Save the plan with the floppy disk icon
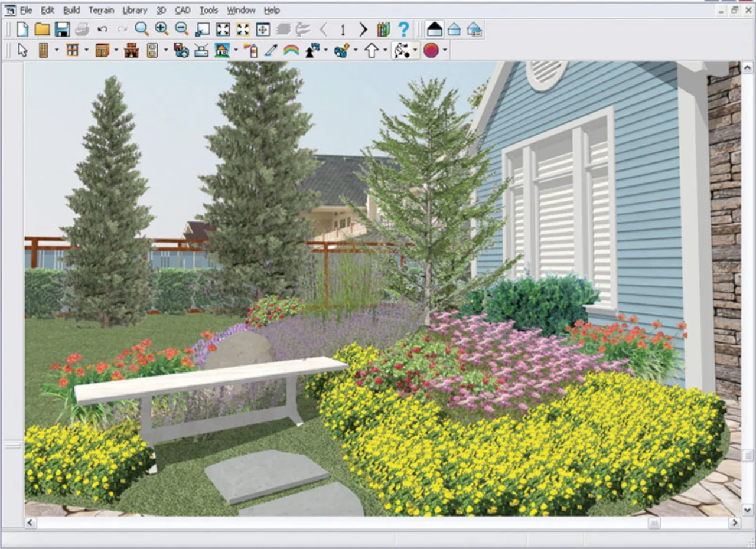756x549 pixels. [62, 29]
